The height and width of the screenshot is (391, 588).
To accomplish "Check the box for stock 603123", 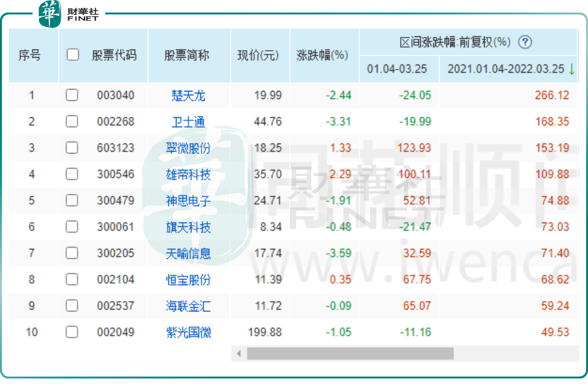I will pyautogui.click(x=72, y=147).
